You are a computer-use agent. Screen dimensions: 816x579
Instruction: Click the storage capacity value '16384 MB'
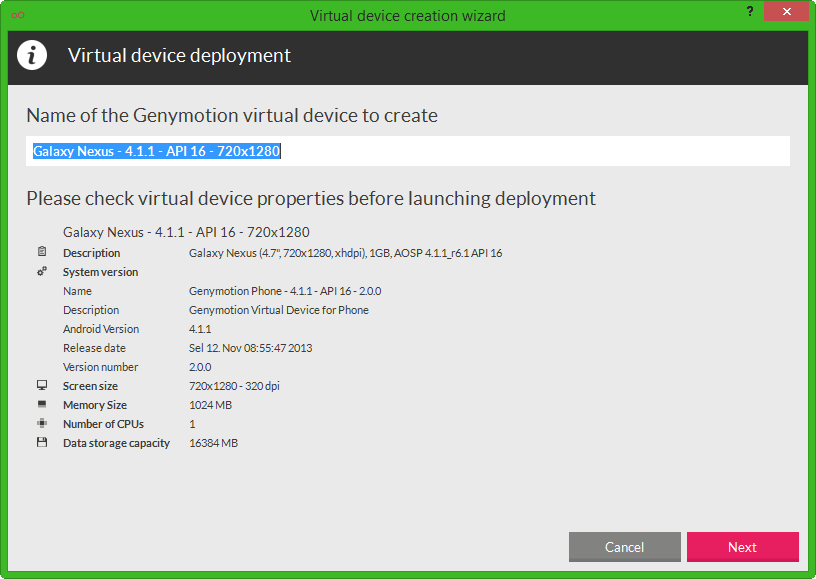[213, 443]
